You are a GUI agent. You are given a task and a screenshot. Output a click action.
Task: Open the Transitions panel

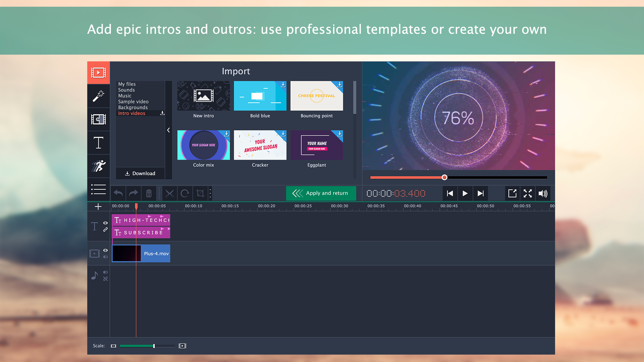[98, 119]
